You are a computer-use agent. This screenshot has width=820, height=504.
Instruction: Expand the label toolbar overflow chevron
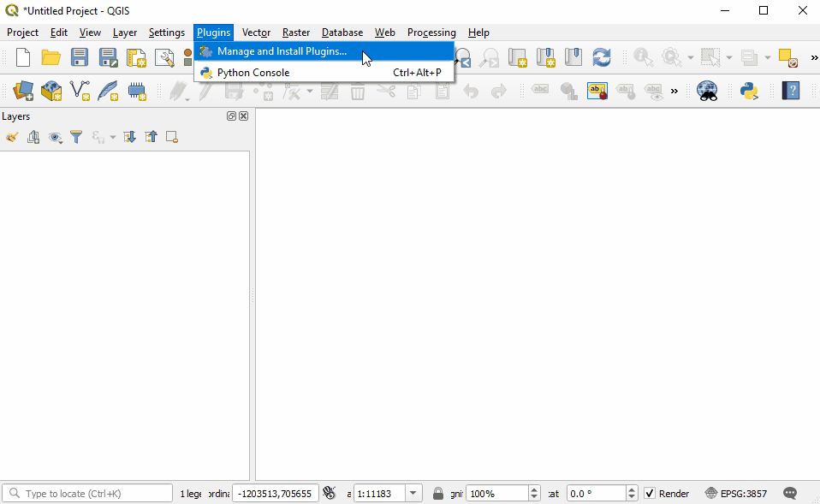(674, 92)
